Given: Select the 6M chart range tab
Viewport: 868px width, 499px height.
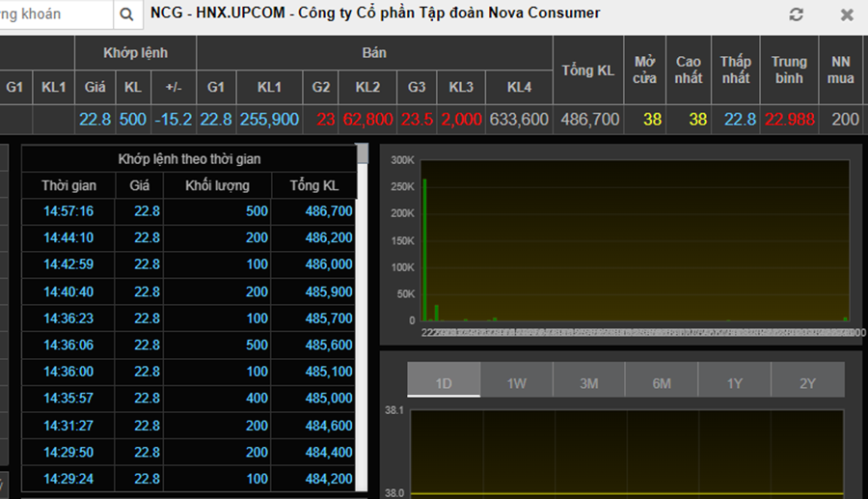Looking at the screenshot, I should [662, 383].
